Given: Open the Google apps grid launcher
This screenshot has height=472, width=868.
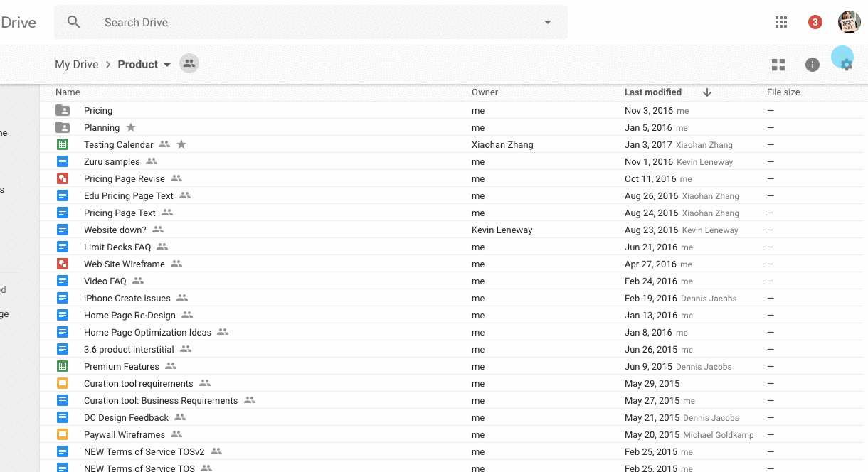Looking at the screenshot, I should point(781,22).
